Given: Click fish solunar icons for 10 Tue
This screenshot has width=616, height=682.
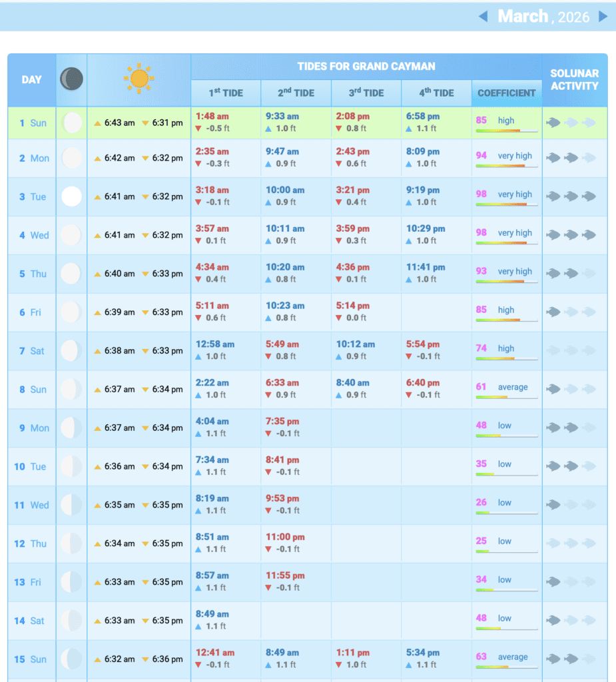Looking at the screenshot, I should tap(570, 466).
